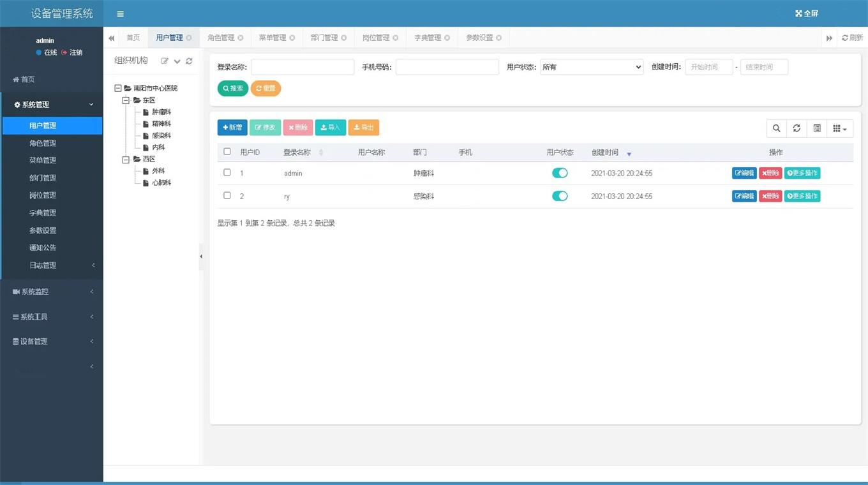The height and width of the screenshot is (485, 868).
Task: Close the 参数设置 tab
Action: (x=499, y=38)
